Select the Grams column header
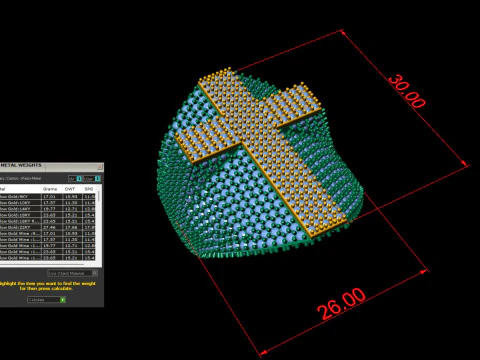480x360 pixels. pos(49,189)
